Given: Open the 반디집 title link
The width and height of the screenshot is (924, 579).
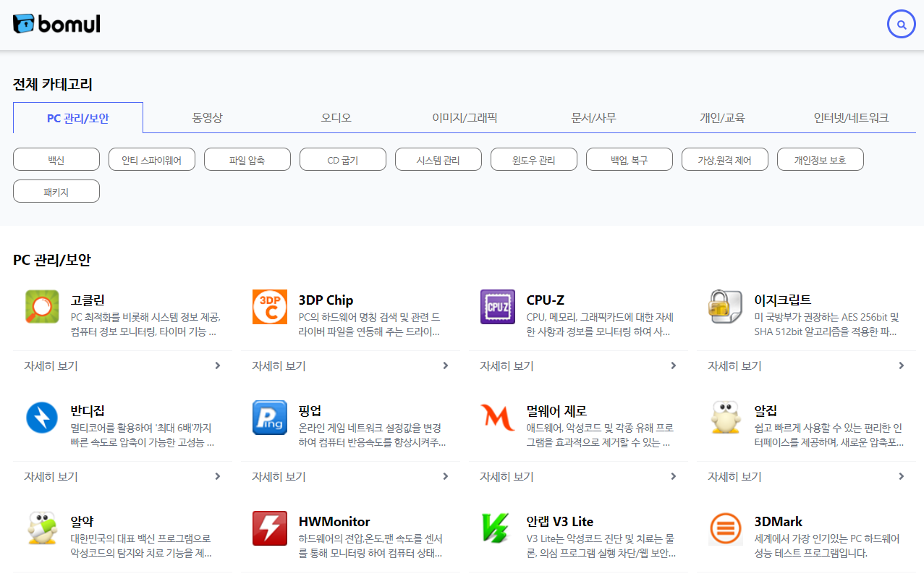Looking at the screenshot, I should [x=88, y=410].
